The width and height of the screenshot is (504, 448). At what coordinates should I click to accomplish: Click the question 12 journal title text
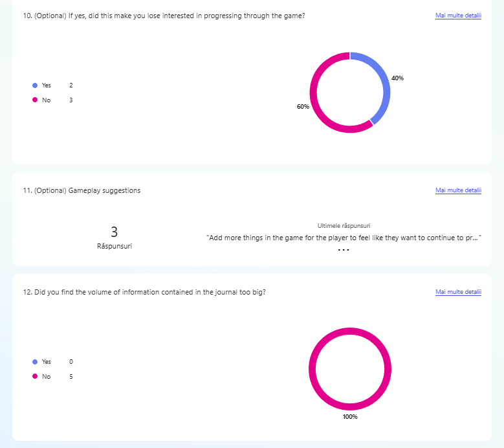point(144,292)
